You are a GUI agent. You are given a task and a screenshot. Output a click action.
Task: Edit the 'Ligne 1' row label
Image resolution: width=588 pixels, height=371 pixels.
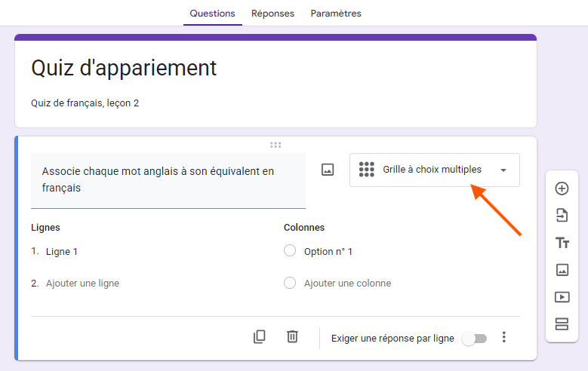coord(62,252)
